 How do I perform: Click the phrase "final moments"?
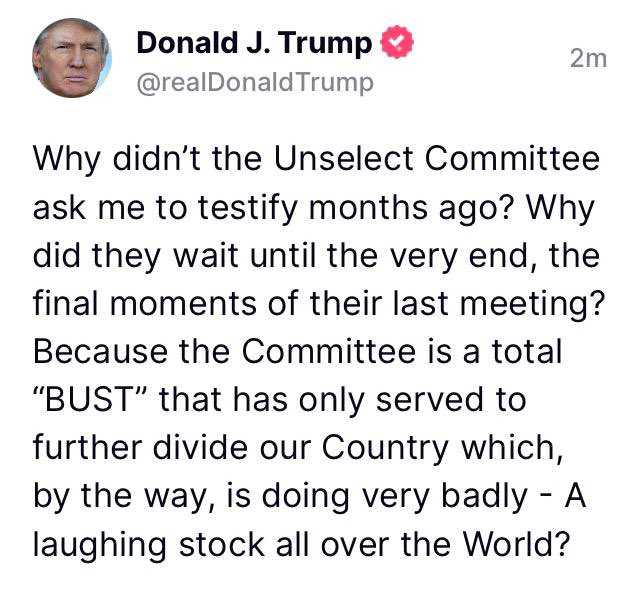tap(145, 304)
